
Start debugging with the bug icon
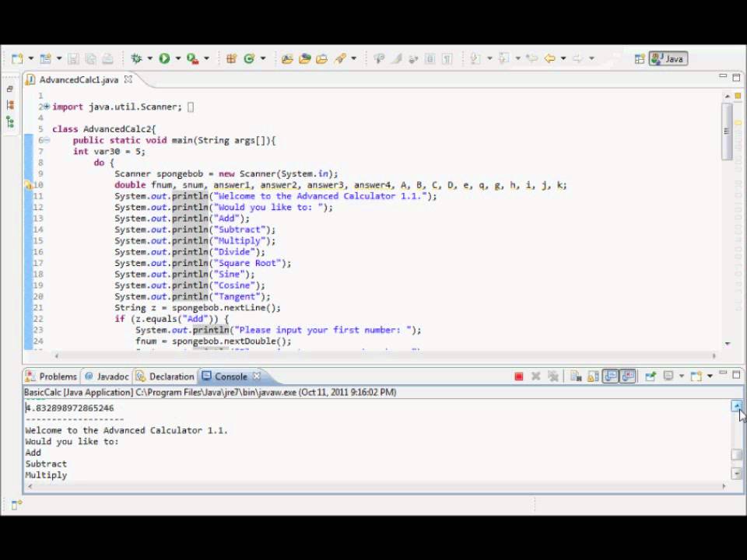tap(136, 58)
